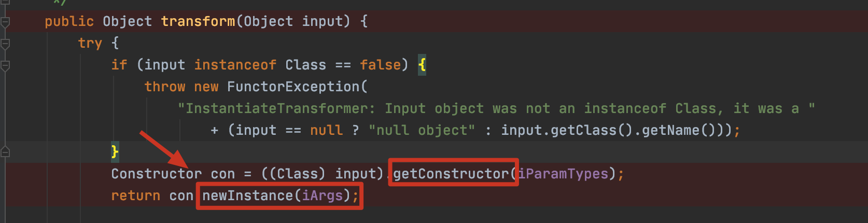This screenshot has height=223, width=868.
Task: Click the Constructor type declaration
Action: [156, 174]
